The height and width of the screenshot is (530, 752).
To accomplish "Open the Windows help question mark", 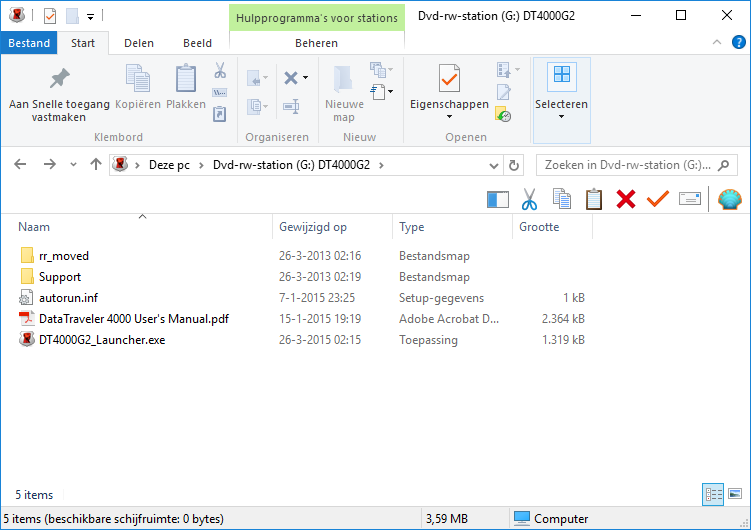I will [739, 43].
